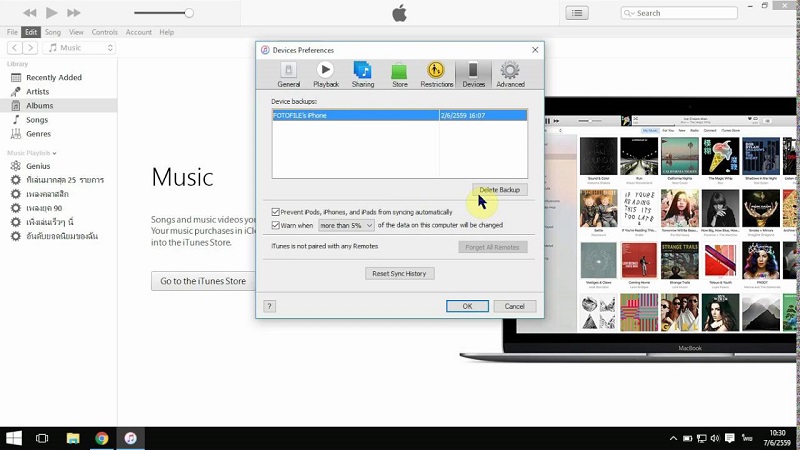Toggle Prevent iPods from syncing automatically
Viewport: 800px width, 450px height.
pyautogui.click(x=276, y=212)
